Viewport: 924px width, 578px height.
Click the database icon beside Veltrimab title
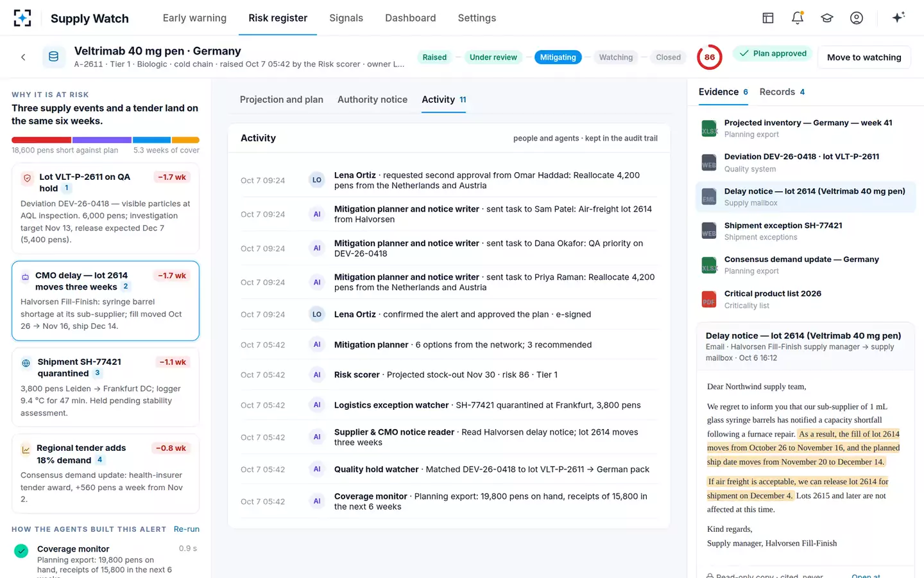[54, 57]
